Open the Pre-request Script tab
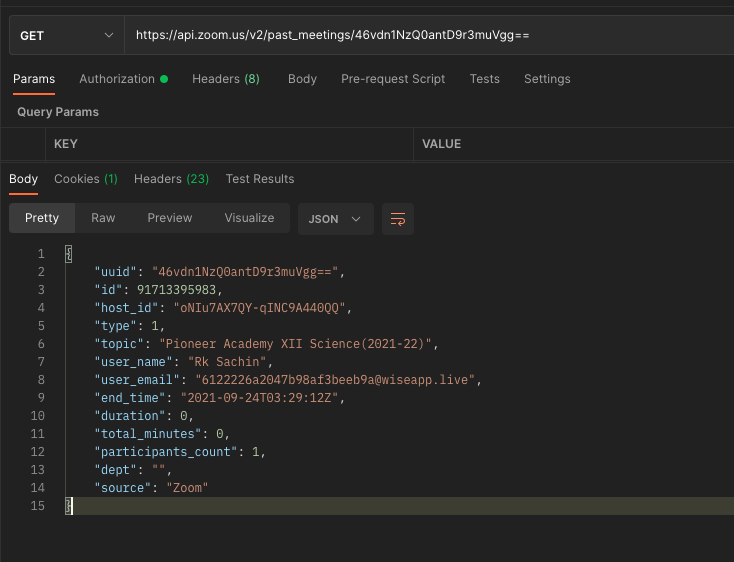734x562 pixels. tap(393, 79)
